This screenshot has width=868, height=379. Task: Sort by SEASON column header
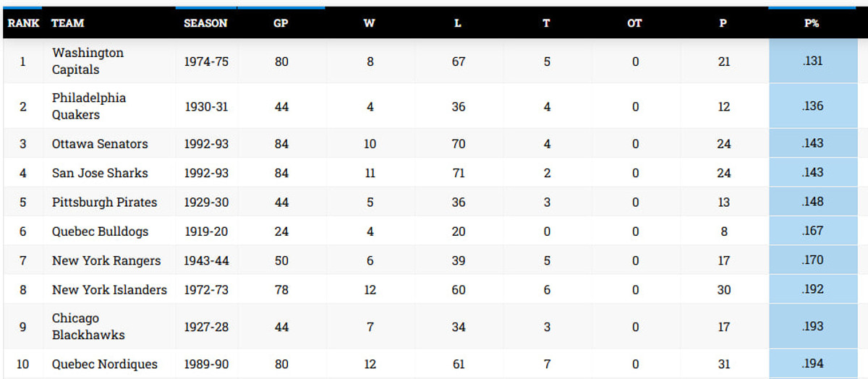pyautogui.click(x=205, y=23)
